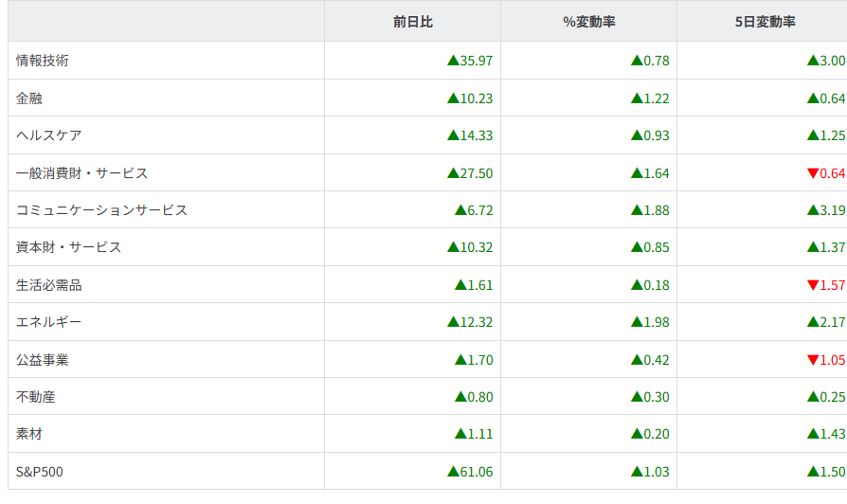Sort by the %変動率 column header

588,22
